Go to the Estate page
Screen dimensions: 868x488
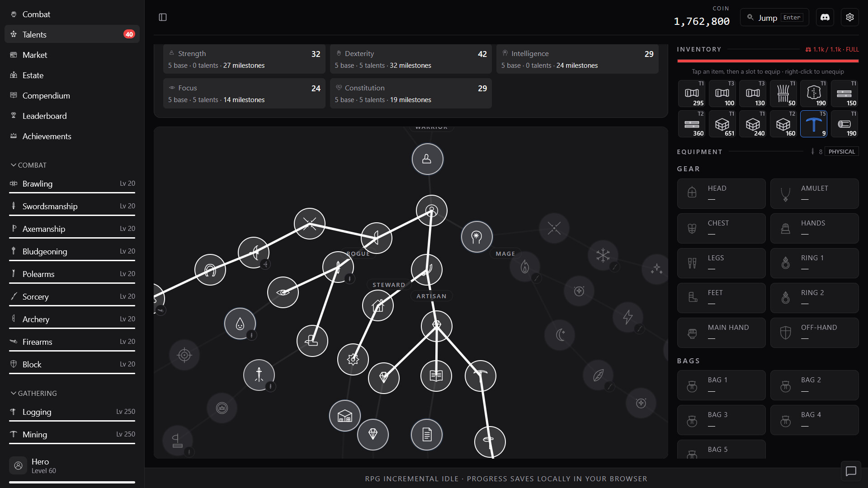tap(72, 75)
